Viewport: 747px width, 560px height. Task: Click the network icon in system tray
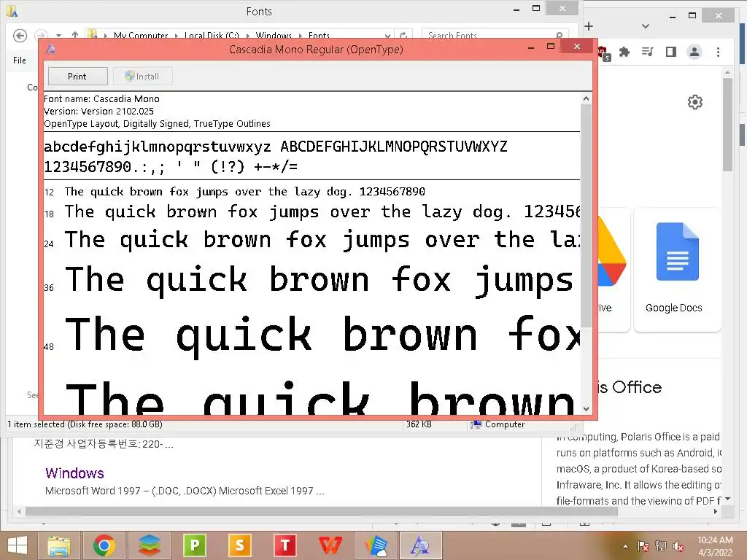(x=661, y=546)
